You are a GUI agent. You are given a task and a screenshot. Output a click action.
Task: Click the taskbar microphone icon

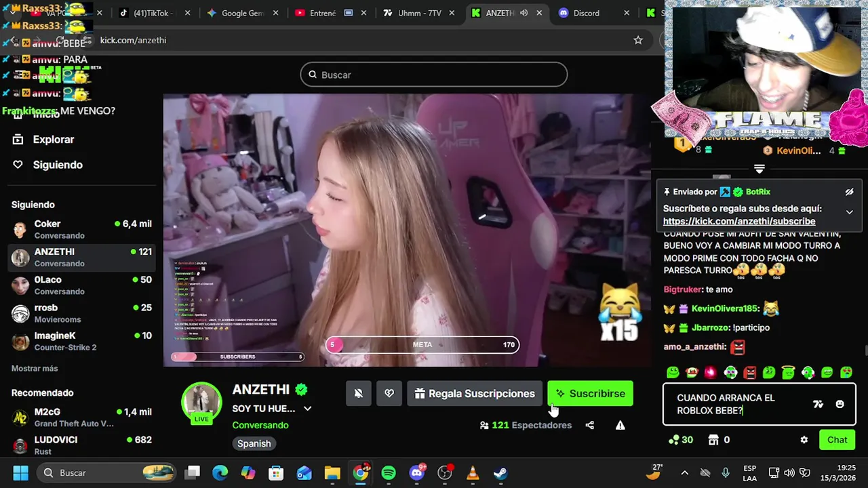(726, 472)
